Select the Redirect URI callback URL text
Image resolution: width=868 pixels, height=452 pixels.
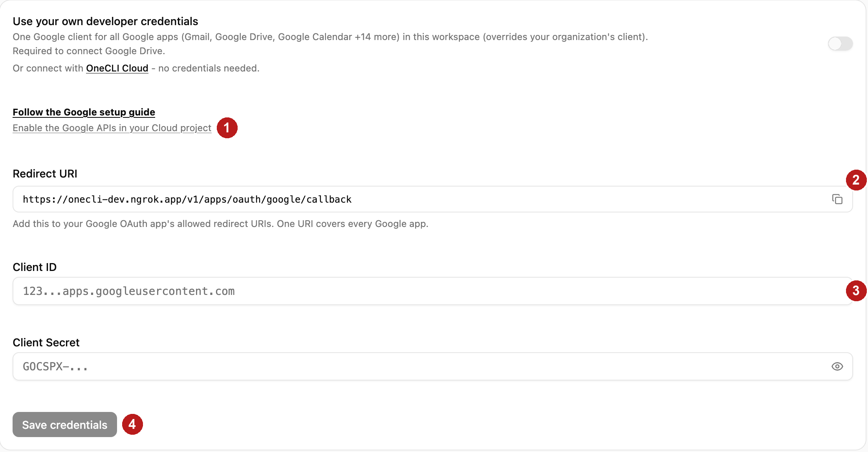187,199
